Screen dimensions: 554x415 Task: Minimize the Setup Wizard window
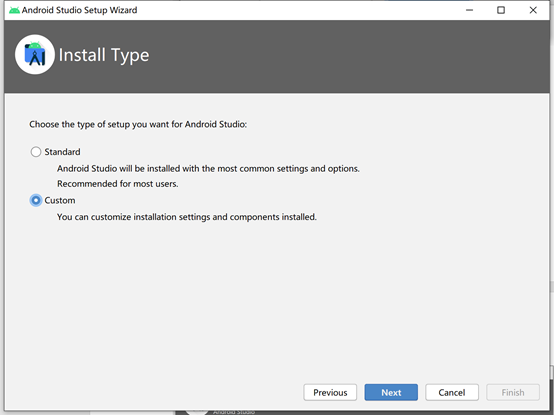[469, 10]
